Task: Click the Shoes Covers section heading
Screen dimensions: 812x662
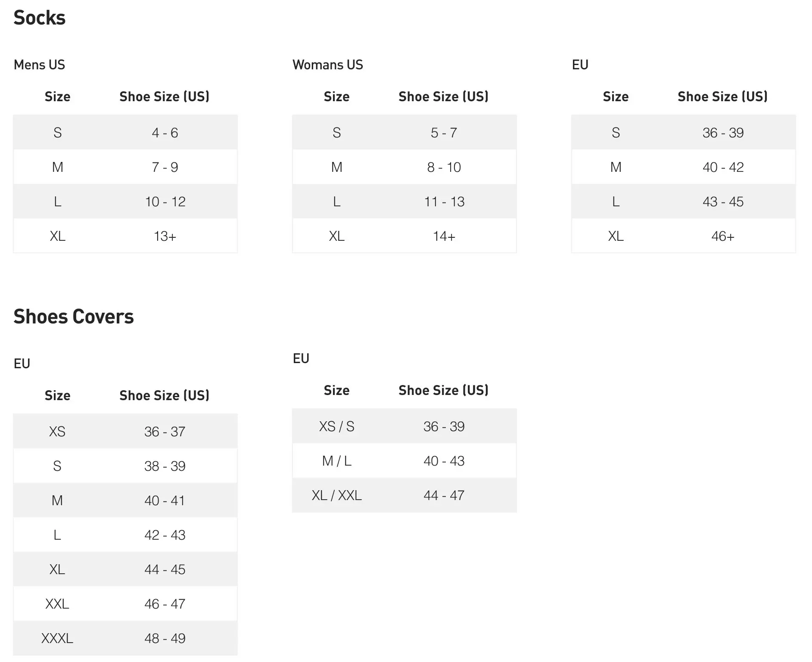Action: point(74,317)
